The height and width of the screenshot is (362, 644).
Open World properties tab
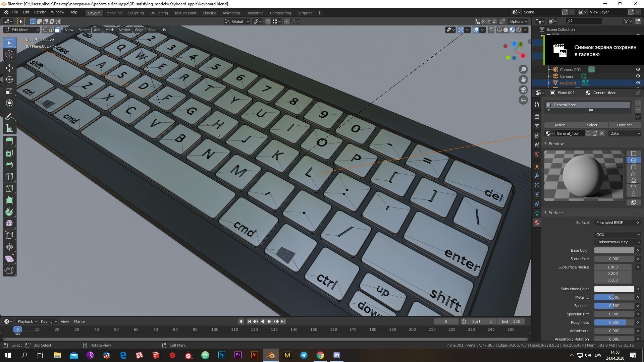(x=537, y=154)
